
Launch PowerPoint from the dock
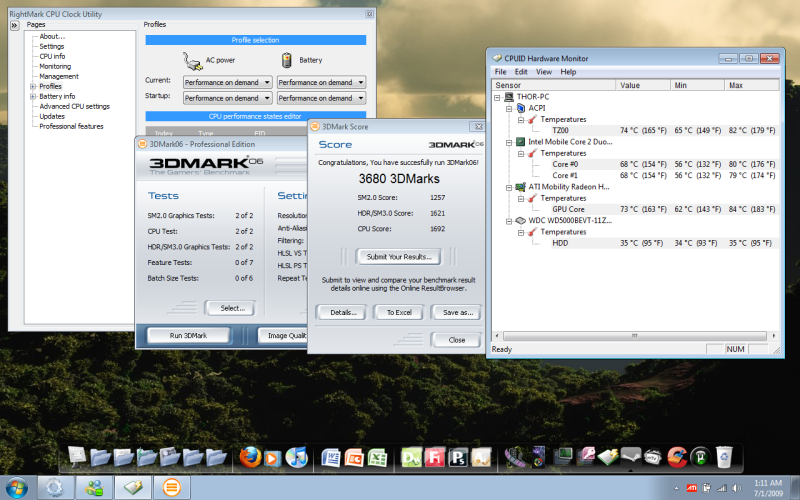354,458
